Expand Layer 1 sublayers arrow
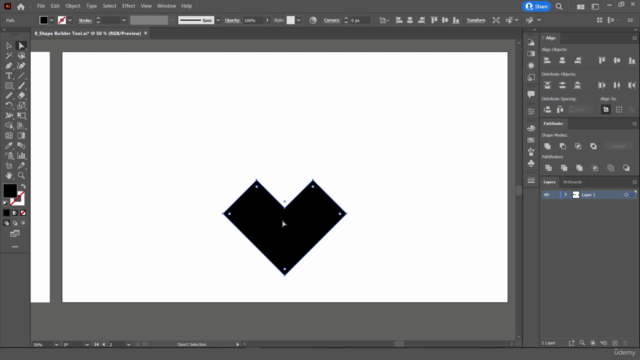The image size is (640, 360). [565, 195]
